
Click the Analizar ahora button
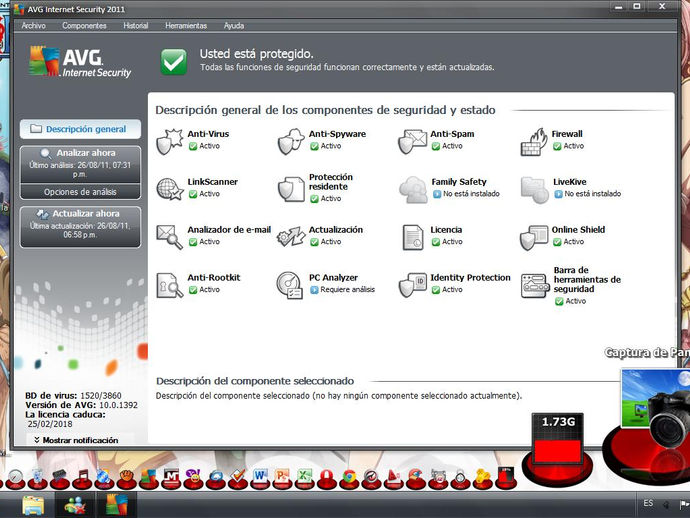click(x=80, y=164)
